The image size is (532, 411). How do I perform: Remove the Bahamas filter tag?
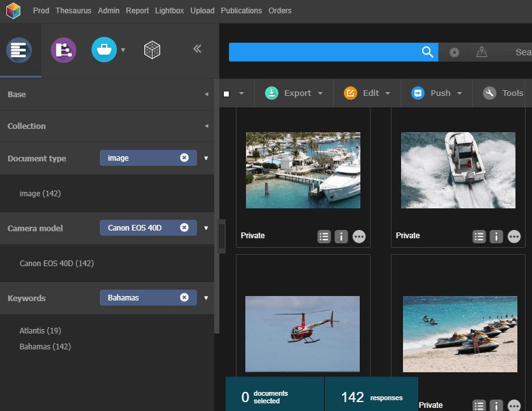point(184,297)
